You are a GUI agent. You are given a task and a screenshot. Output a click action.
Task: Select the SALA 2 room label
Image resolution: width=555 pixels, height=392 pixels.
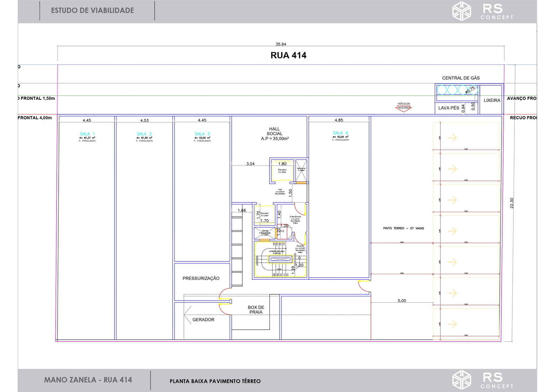tap(144, 134)
